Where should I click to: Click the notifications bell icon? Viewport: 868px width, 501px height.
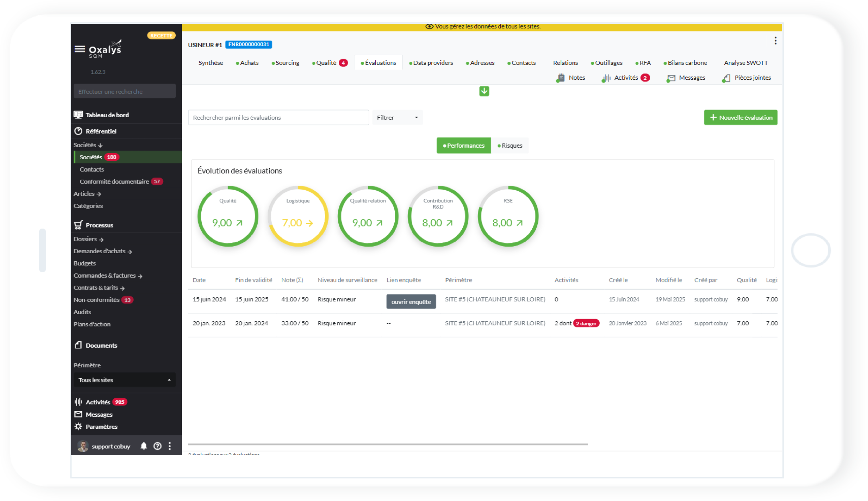[143, 446]
